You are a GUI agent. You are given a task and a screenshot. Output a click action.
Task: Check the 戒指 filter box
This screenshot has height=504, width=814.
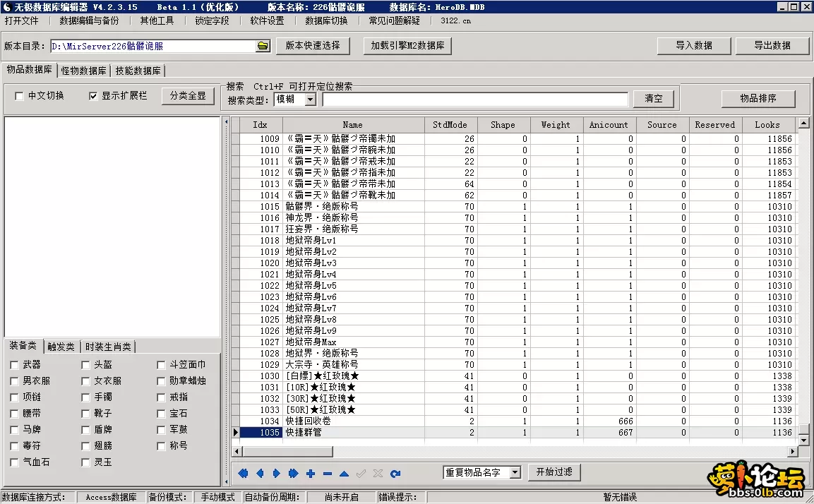(161, 397)
